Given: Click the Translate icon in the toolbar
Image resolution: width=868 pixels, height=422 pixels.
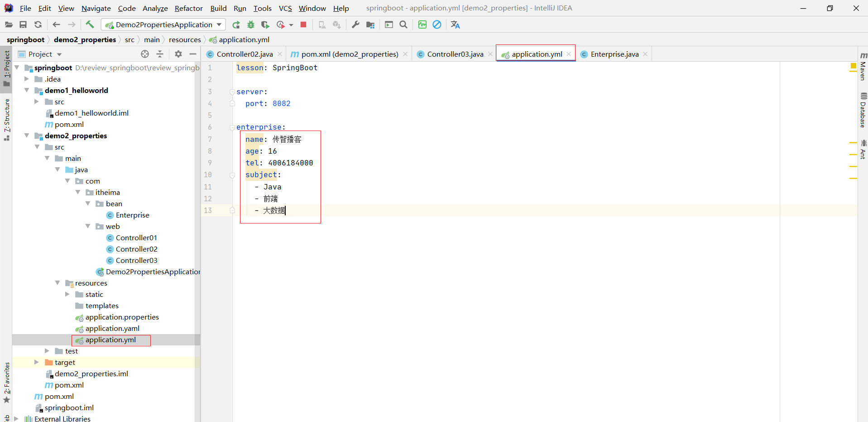Looking at the screenshot, I should coord(455,25).
